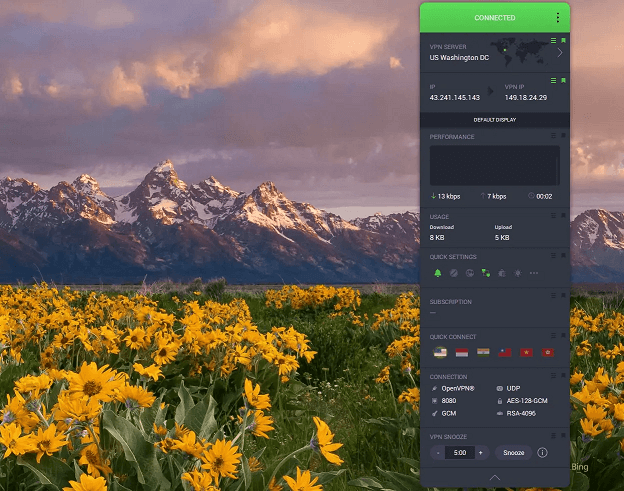Click the MACE quick setting icon

453,273
